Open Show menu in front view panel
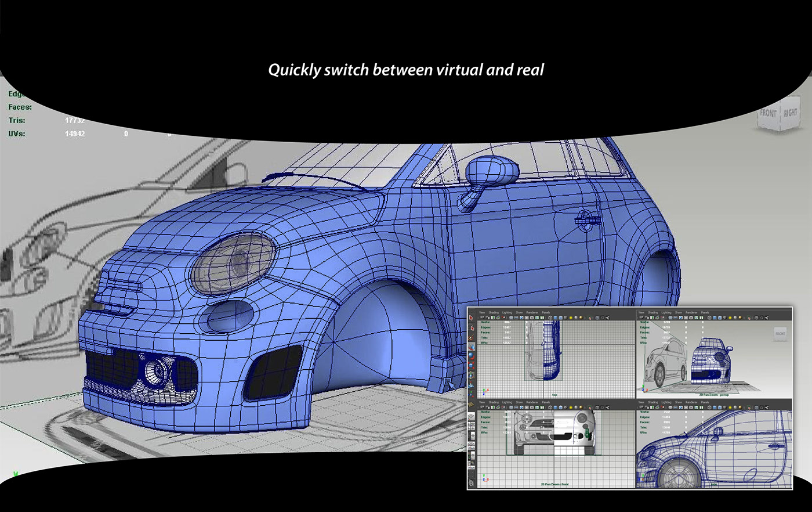 tap(519, 402)
